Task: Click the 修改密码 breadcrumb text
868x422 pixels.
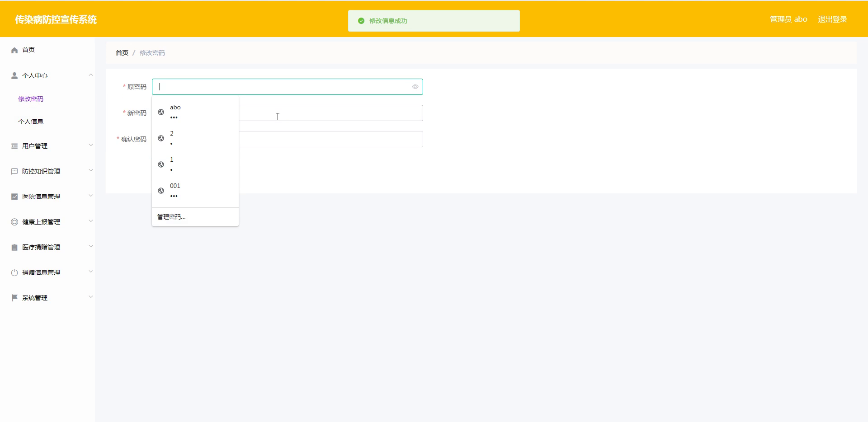Action: pyautogui.click(x=152, y=53)
